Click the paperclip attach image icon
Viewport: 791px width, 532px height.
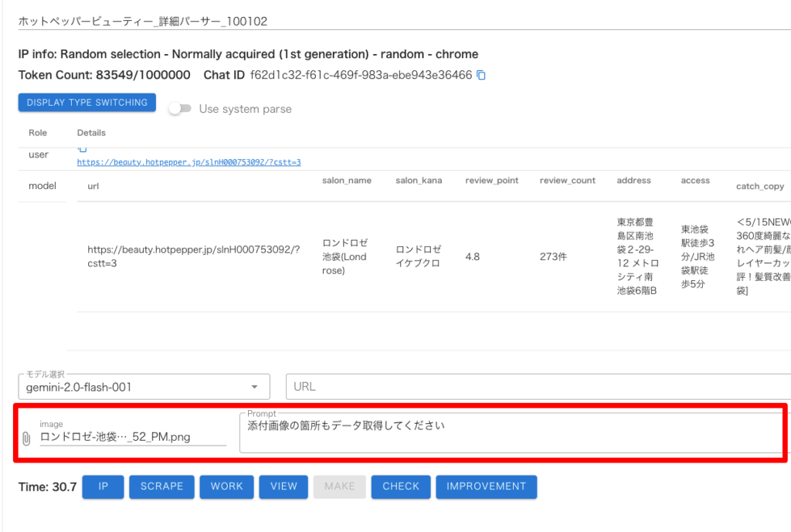26,439
